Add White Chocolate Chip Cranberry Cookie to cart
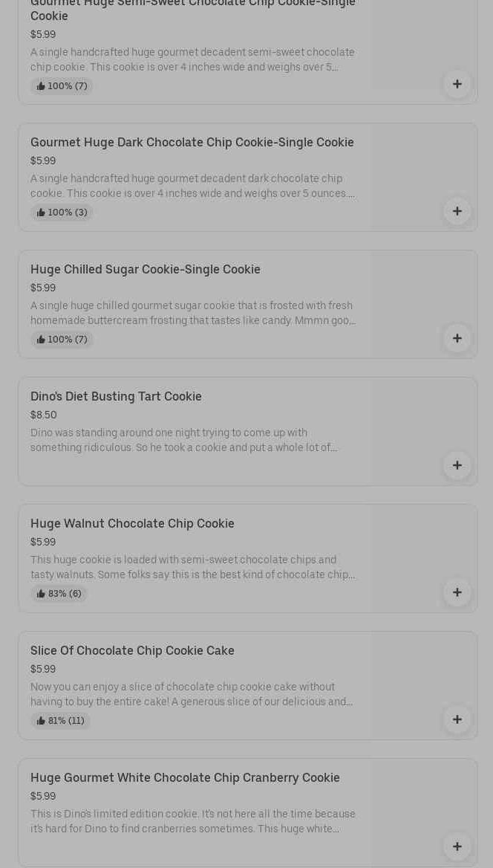 (457, 846)
